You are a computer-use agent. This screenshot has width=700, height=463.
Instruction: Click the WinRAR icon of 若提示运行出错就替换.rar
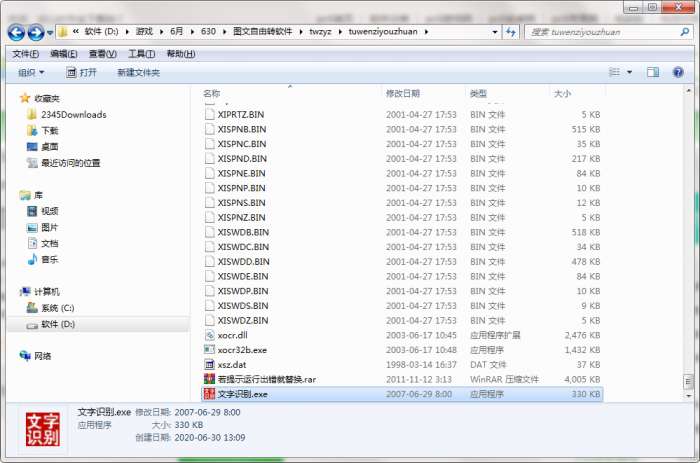(x=209, y=380)
